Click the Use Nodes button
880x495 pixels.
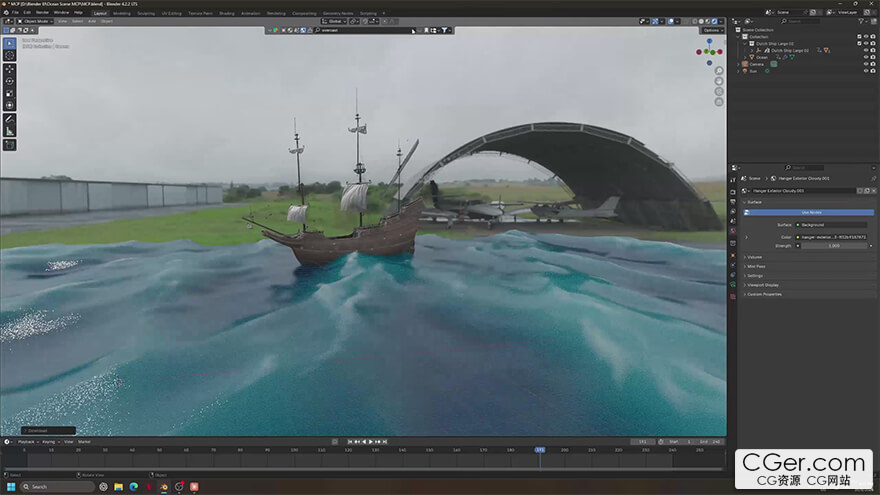pyautogui.click(x=809, y=212)
